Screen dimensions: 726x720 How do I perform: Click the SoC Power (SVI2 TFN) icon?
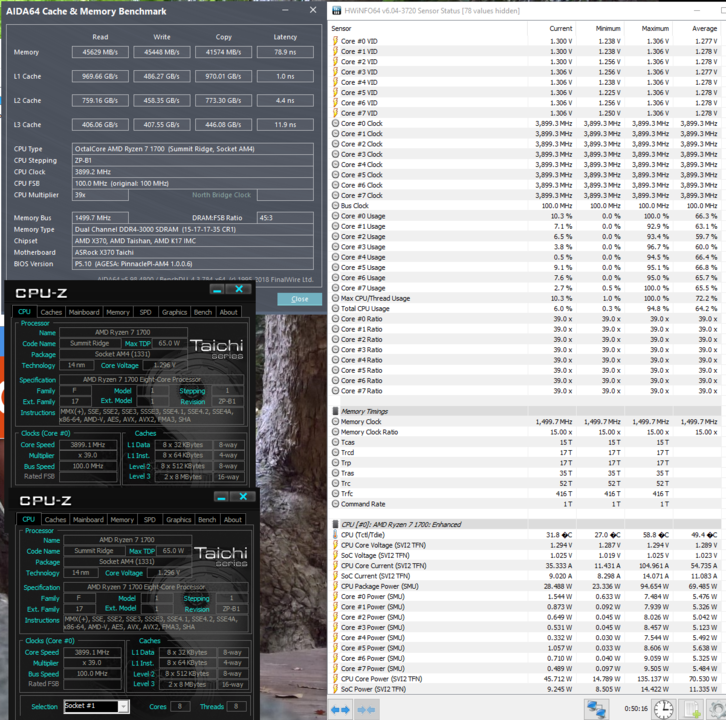pyautogui.click(x=336, y=689)
